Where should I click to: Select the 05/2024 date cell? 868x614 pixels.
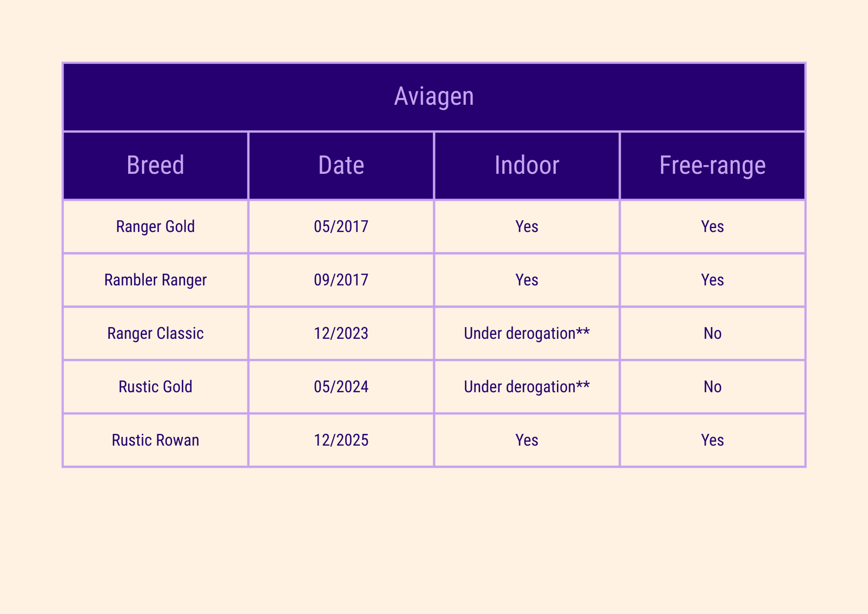[341, 387]
